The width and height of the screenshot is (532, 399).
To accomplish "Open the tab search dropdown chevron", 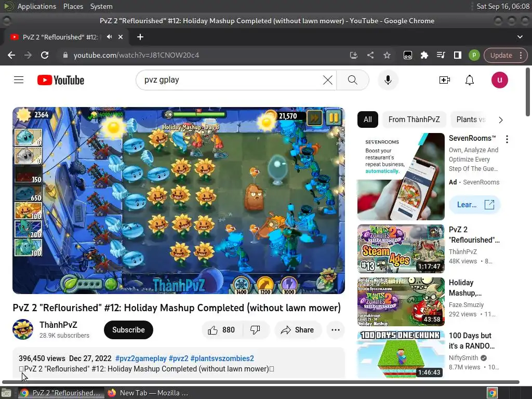I will [520, 37].
